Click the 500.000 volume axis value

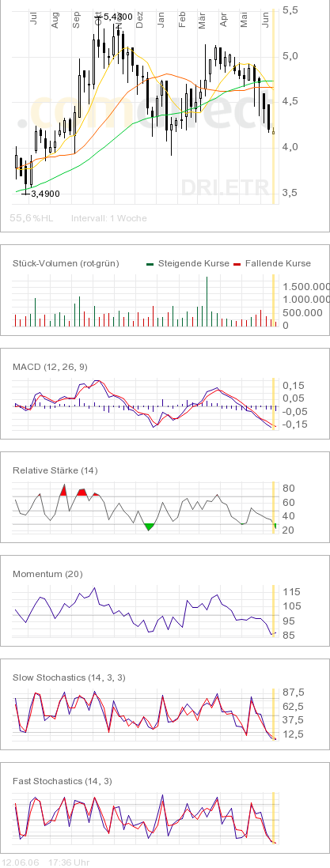[x=302, y=313]
